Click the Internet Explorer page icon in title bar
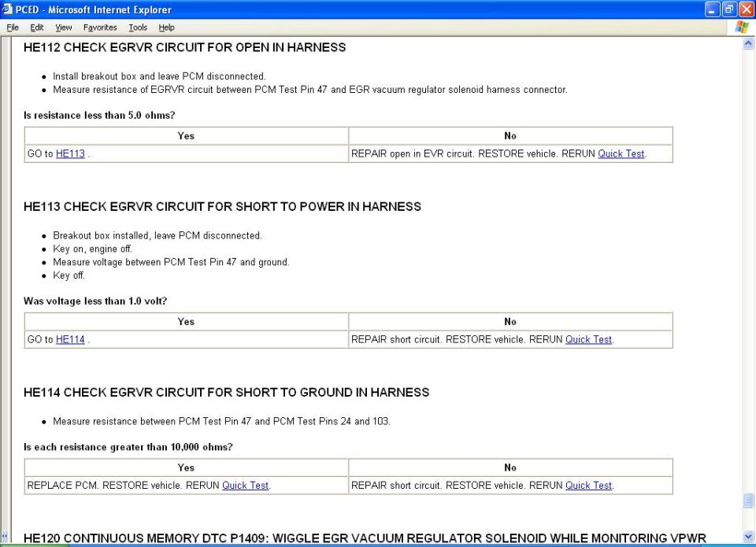Viewport: 756px width, 547px height. coord(7,9)
